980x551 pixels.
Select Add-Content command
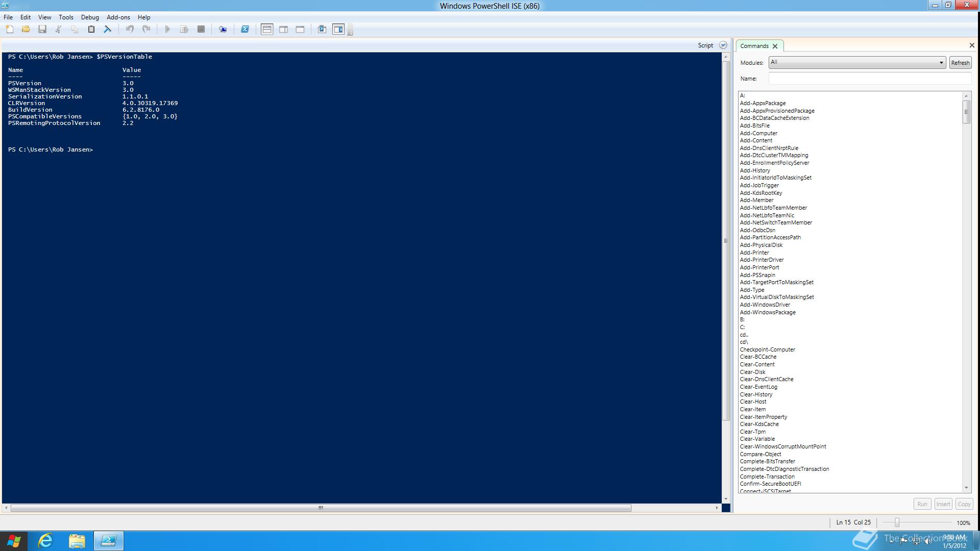(756, 140)
